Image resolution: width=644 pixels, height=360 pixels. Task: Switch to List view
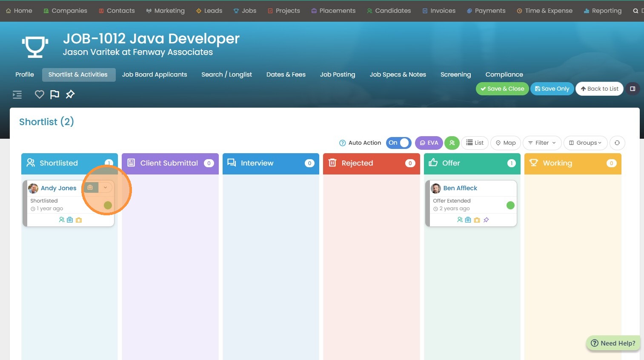[475, 143]
